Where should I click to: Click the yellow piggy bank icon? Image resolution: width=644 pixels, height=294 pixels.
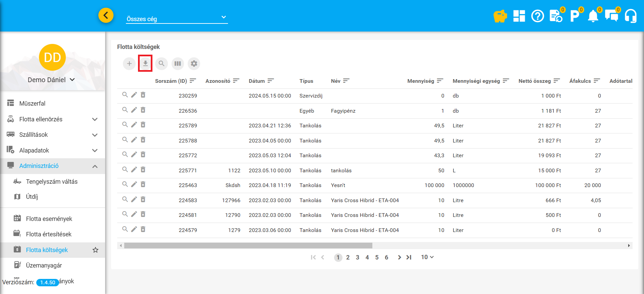coord(500,16)
